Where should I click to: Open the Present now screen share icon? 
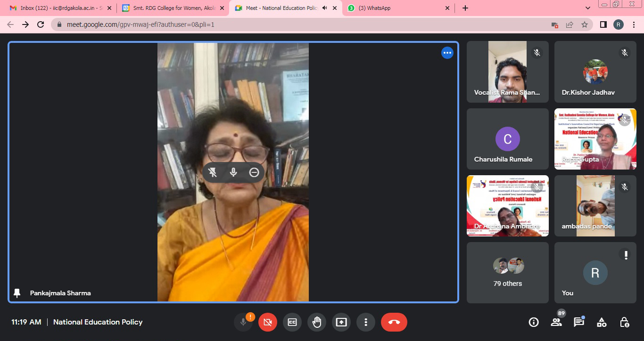click(x=341, y=322)
